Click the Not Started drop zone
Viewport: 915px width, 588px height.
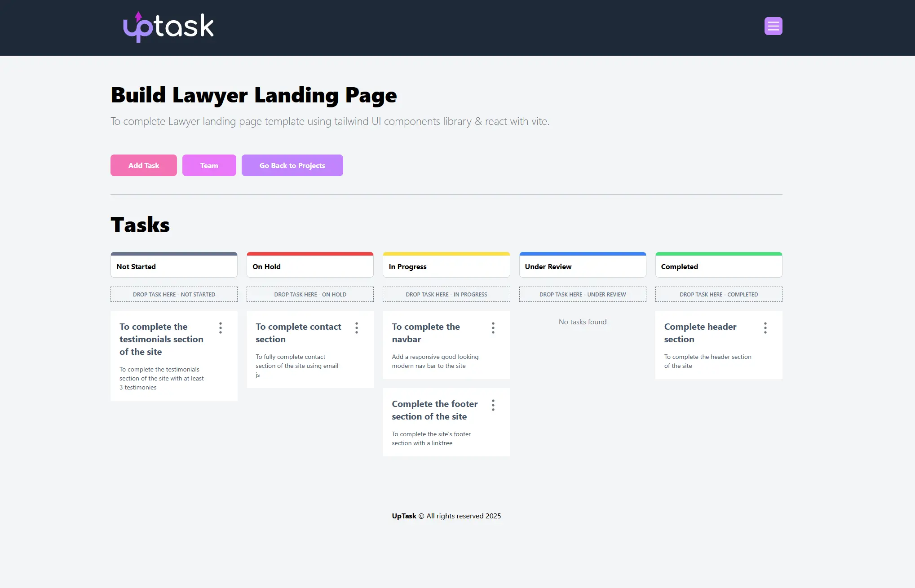(174, 294)
